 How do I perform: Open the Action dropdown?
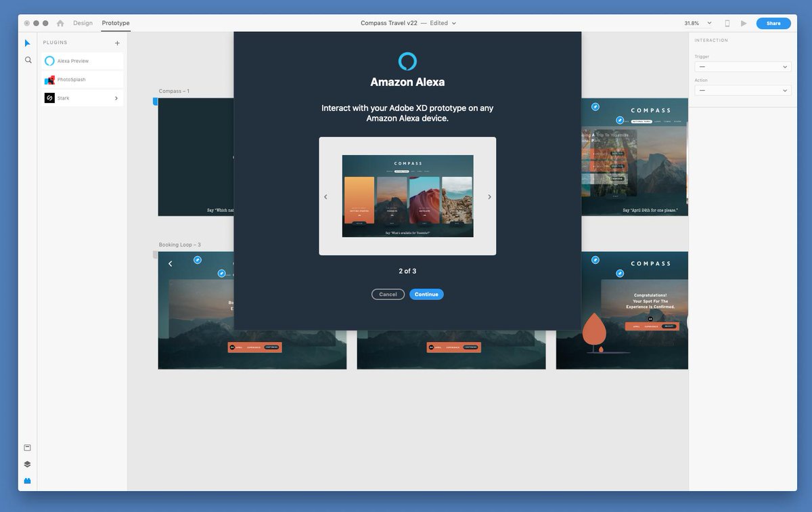[x=743, y=90]
